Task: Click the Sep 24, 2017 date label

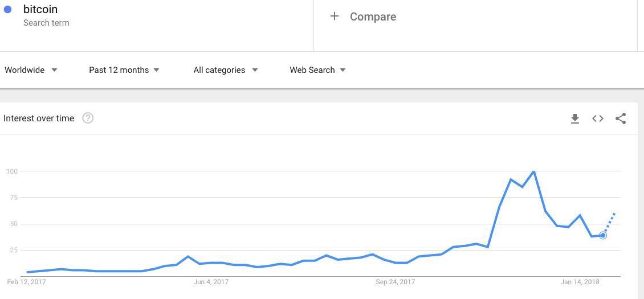Action: tap(396, 282)
